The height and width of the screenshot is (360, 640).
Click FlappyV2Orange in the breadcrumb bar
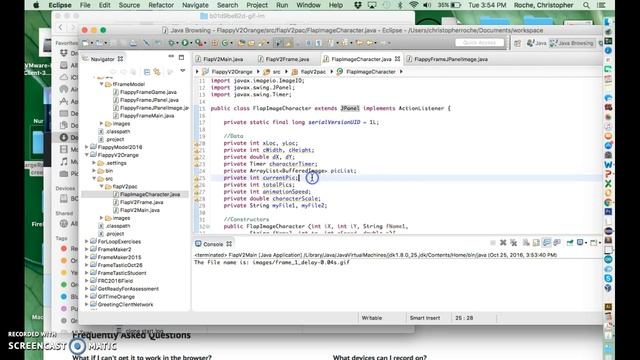point(231,72)
